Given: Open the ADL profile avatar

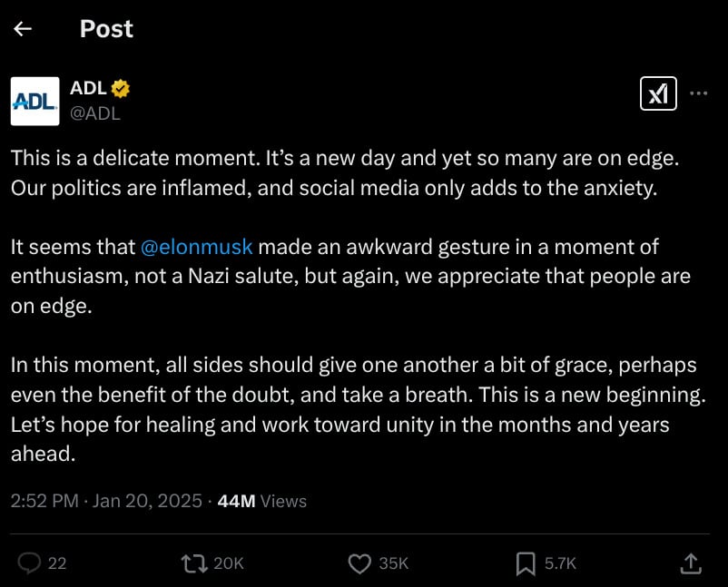Looking at the screenshot, I should click(34, 101).
